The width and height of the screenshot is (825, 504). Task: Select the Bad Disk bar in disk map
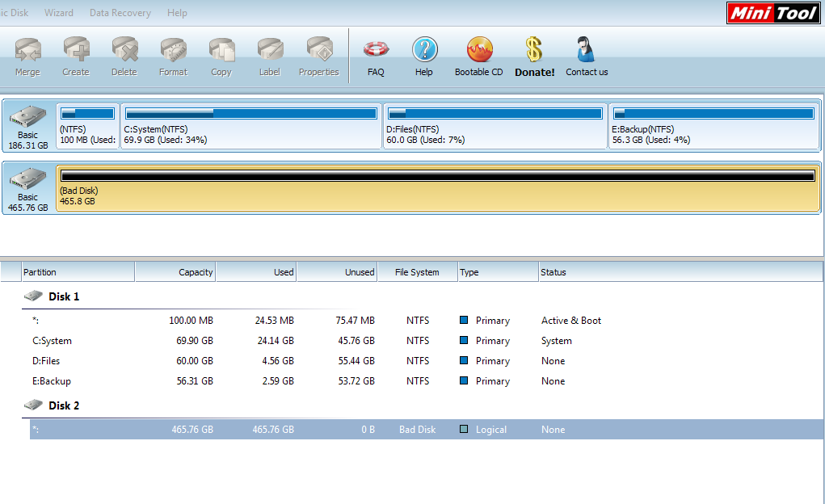[x=438, y=188]
